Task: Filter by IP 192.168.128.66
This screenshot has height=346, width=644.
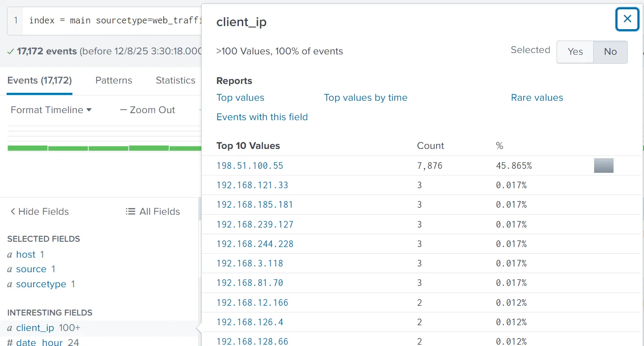Action: 252,342
